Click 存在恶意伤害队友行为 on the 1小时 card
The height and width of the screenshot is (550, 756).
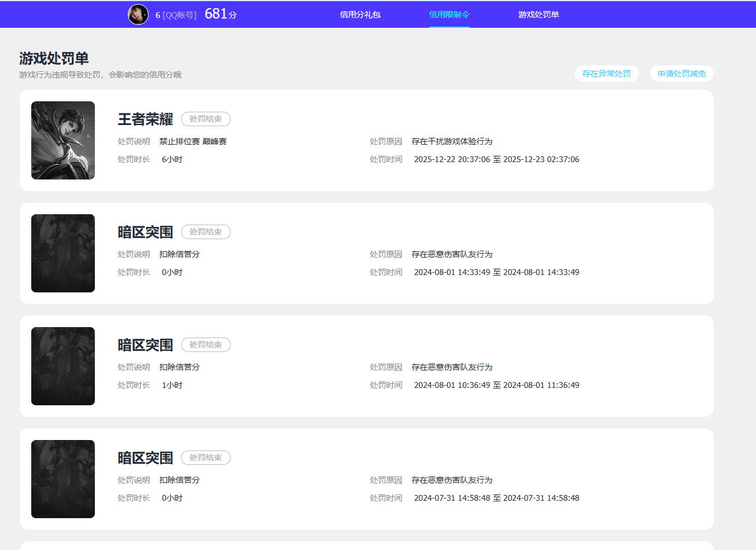pos(452,367)
